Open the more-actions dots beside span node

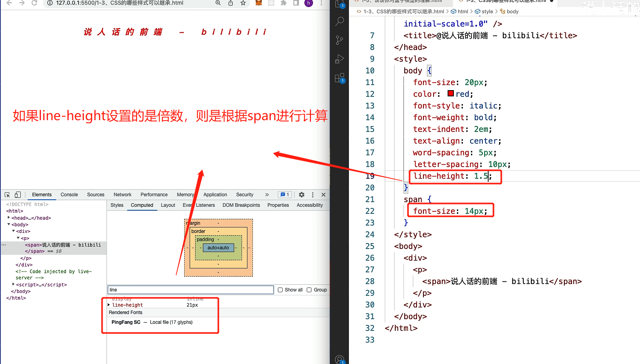click(4, 245)
